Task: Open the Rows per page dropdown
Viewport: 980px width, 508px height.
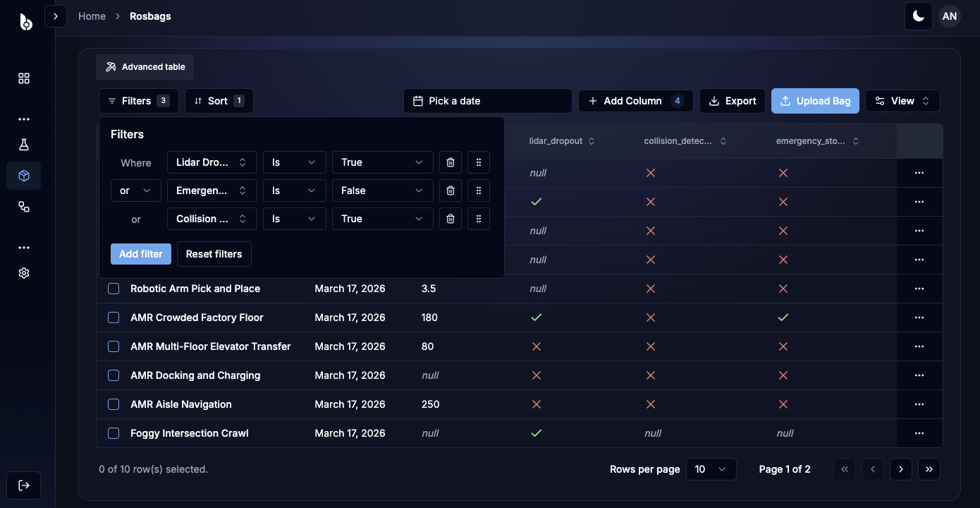Action: click(x=711, y=469)
